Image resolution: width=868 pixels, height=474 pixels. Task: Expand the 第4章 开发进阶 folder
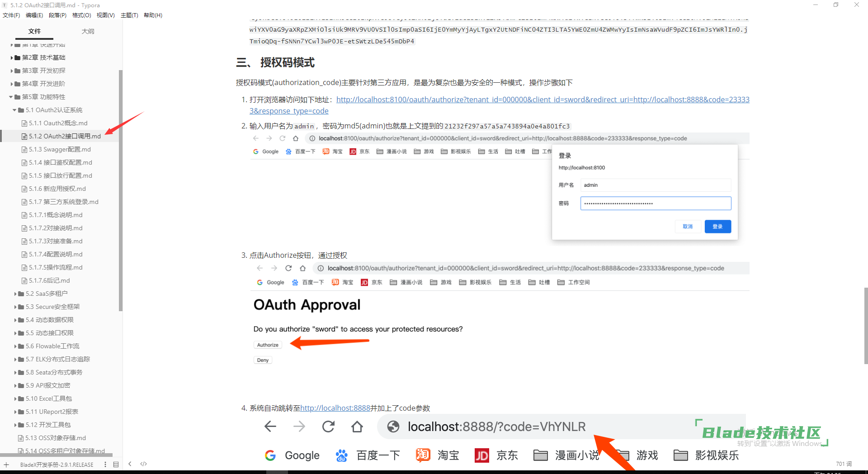click(12, 84)
